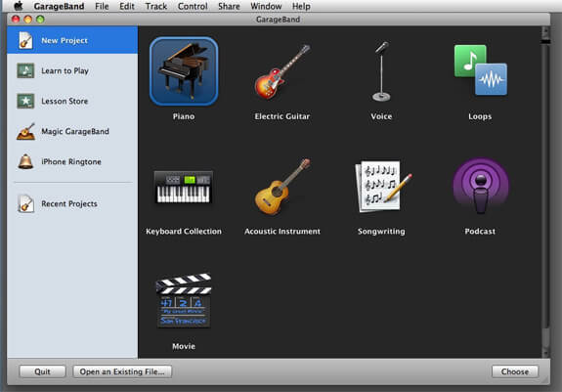
Task: Click the Loops label text
Action: (x=480, y=116)
